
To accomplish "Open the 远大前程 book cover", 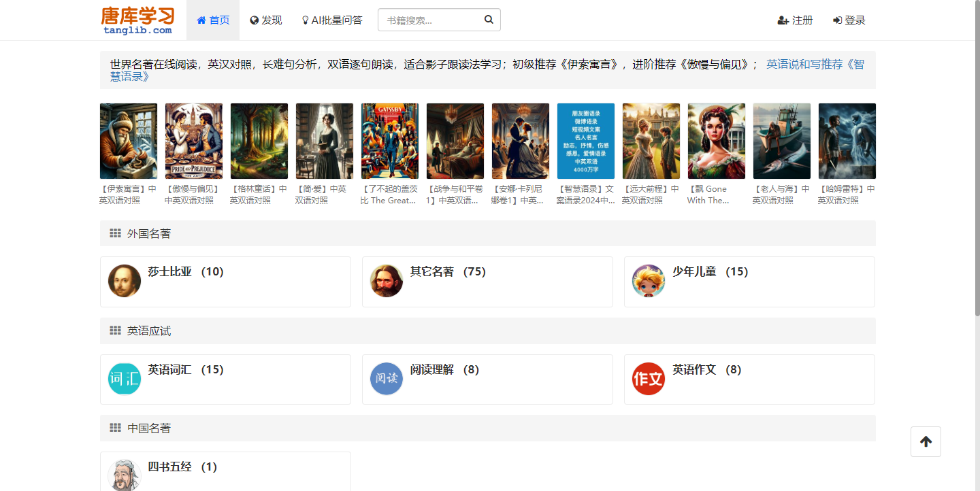I will pyautogui.click(x=651, y=141).
